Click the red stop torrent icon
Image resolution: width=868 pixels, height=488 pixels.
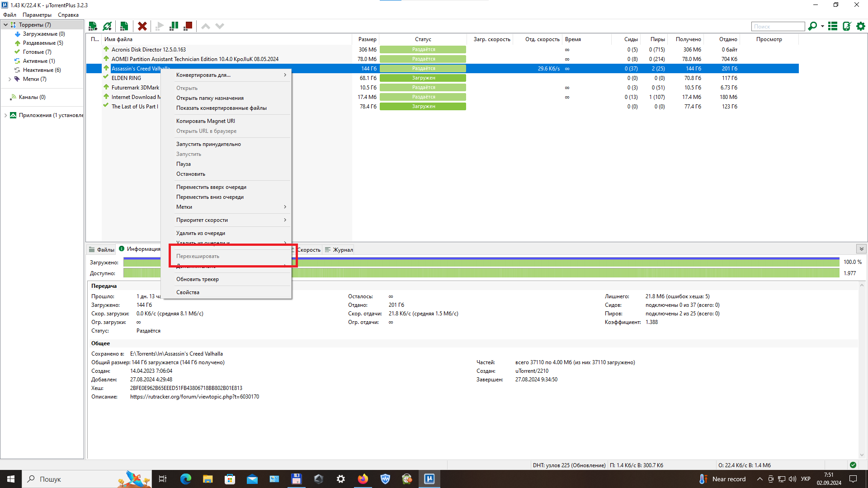tap(188, 26)
